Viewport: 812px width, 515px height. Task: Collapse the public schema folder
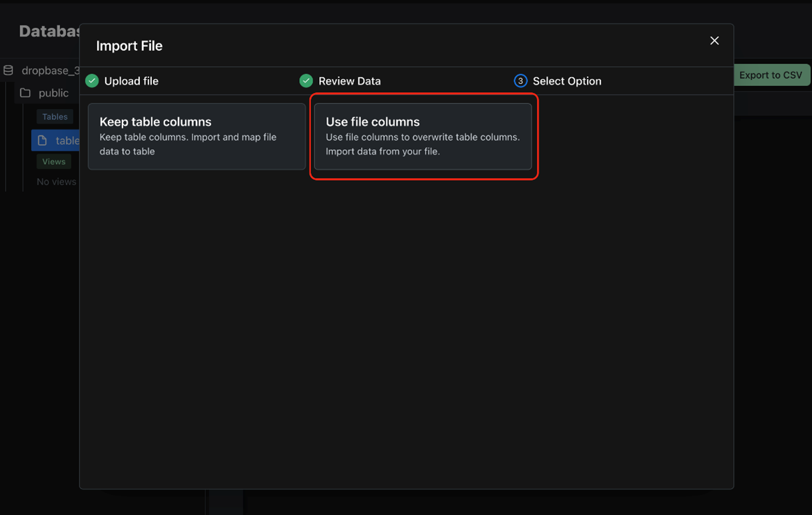(53, 93)
